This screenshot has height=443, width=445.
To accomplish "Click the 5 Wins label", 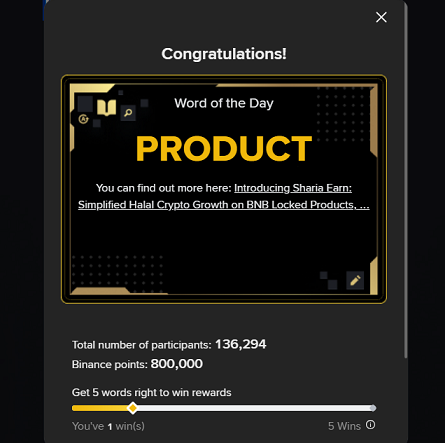I will 344,426.
